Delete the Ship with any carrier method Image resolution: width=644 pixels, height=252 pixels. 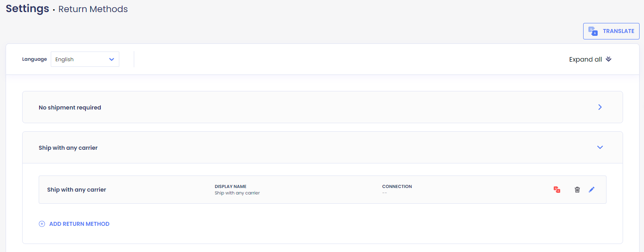[577, 190]
